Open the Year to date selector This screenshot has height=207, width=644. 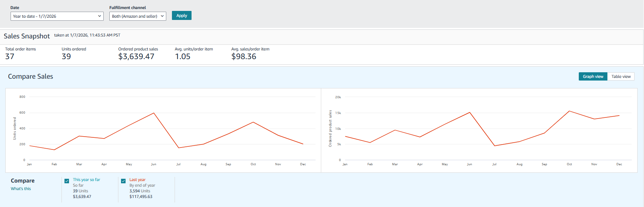coord(57,16)
